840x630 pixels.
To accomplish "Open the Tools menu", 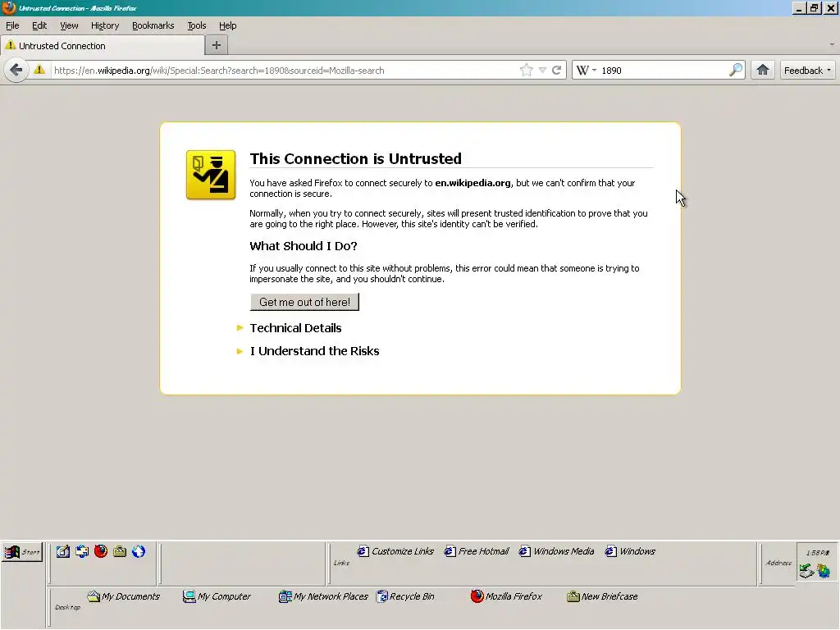I will coord(197,25).
